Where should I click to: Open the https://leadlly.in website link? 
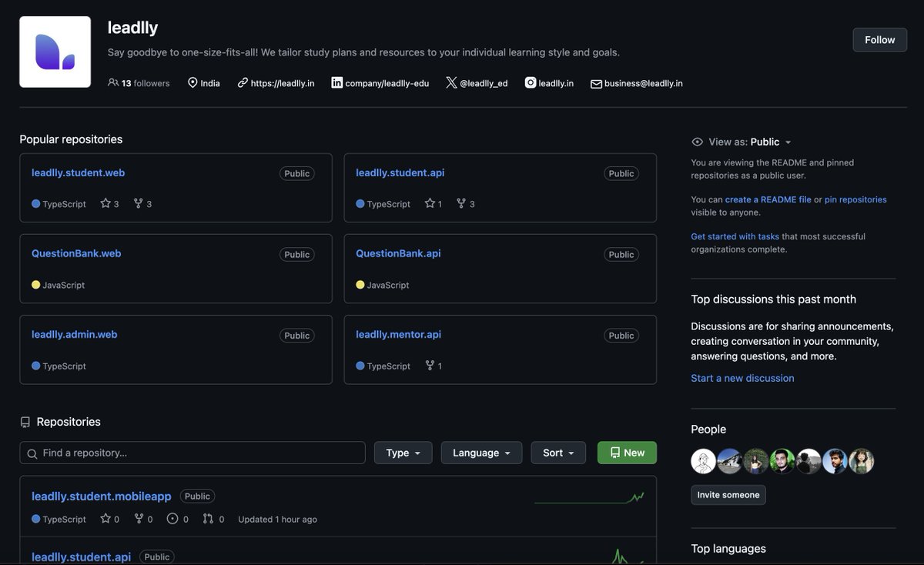coord(283,83)
